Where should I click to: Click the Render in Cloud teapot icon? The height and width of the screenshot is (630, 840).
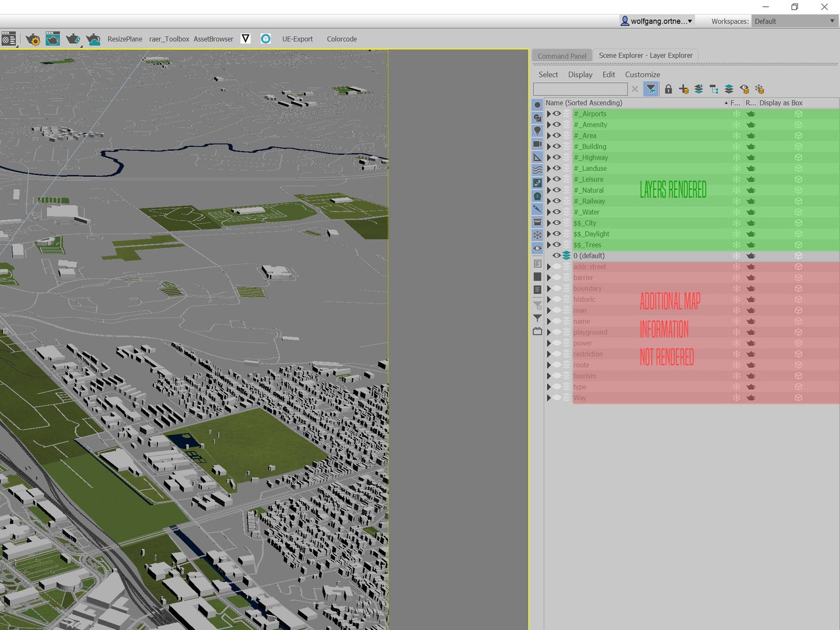[x=93, y=39]
